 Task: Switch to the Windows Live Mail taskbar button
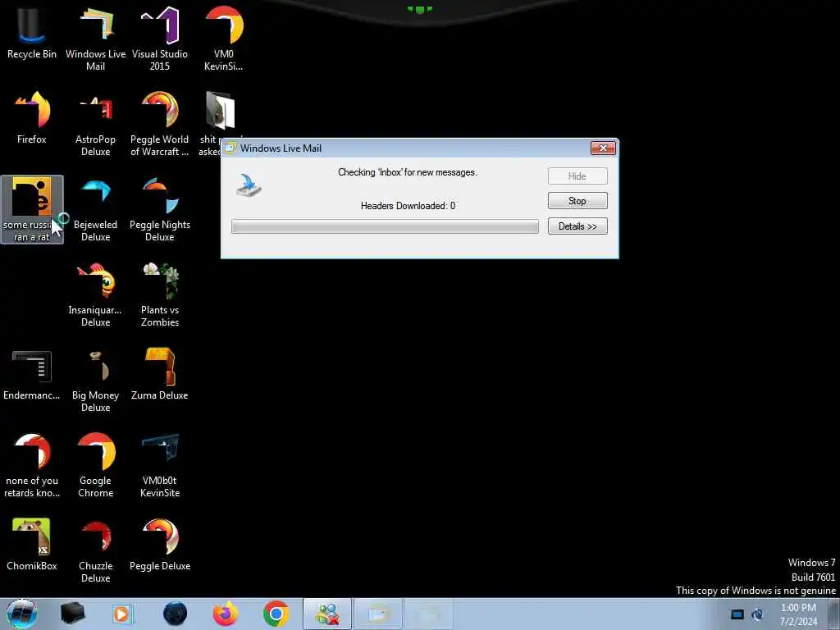(377, 614)
